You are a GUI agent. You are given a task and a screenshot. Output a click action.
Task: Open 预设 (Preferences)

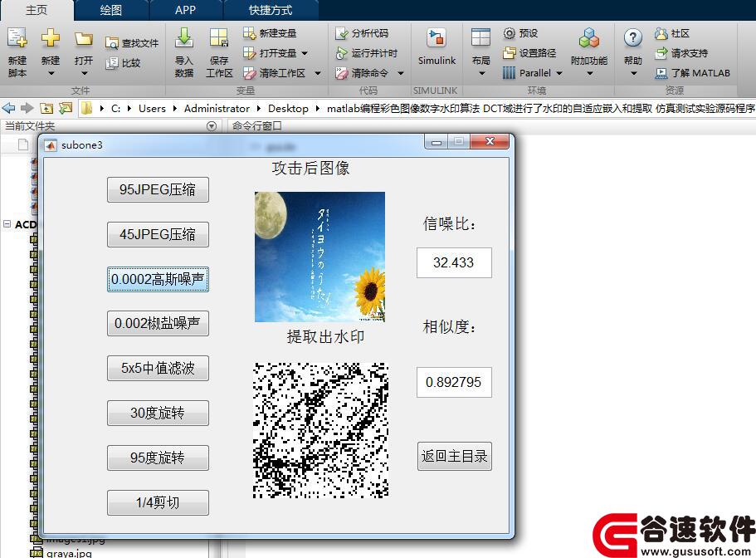click(520, 32)
